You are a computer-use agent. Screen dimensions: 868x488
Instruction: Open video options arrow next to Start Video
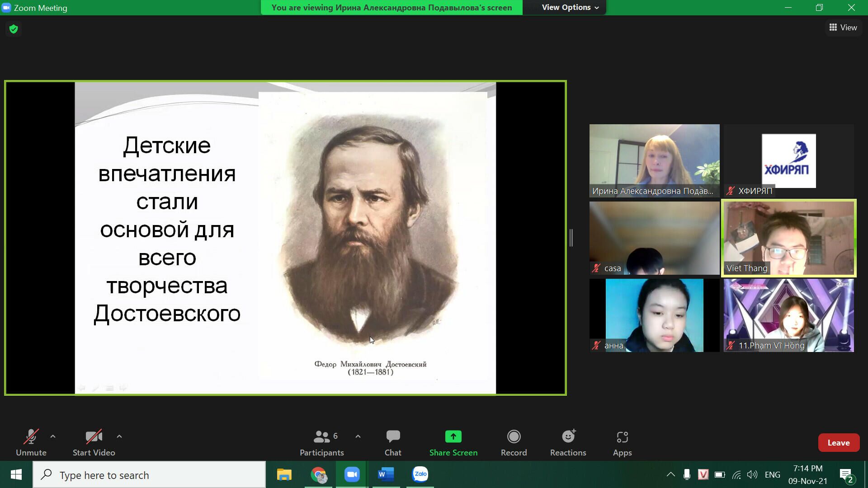119,436
